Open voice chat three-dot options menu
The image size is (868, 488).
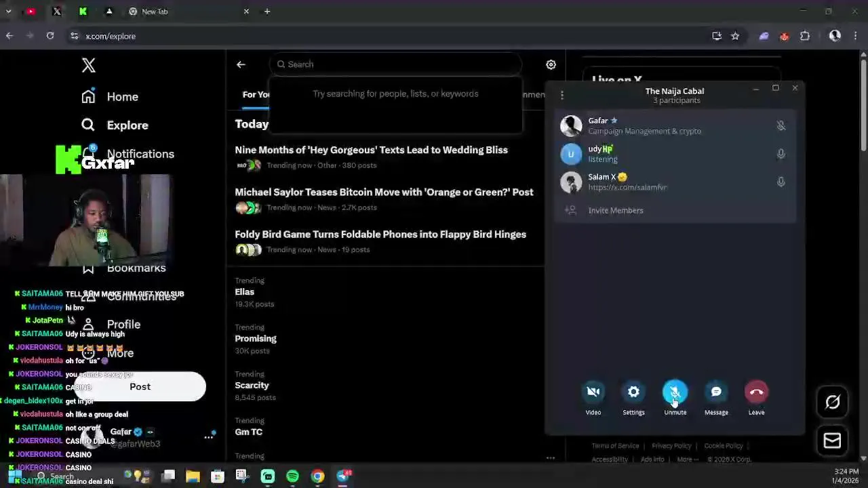point(561,95)
